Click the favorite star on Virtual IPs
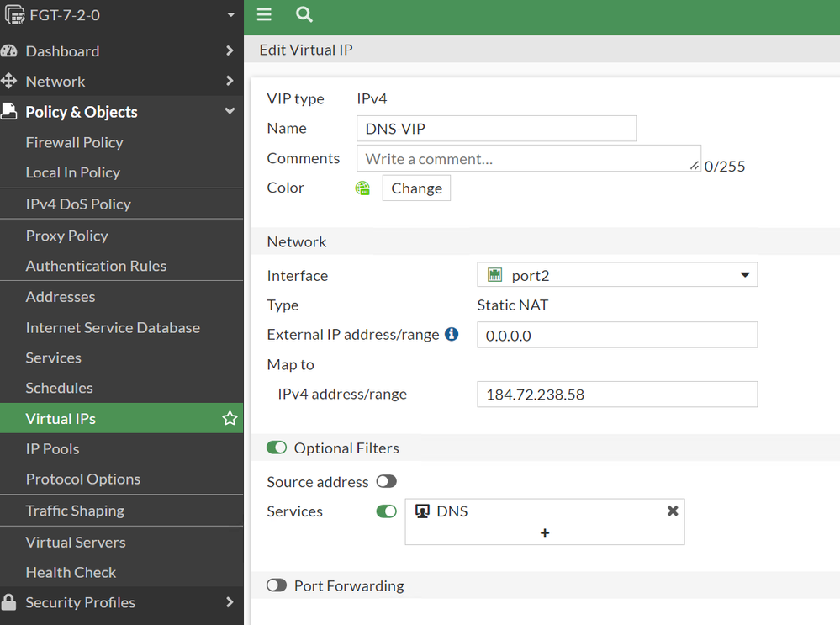 (230, 418)
